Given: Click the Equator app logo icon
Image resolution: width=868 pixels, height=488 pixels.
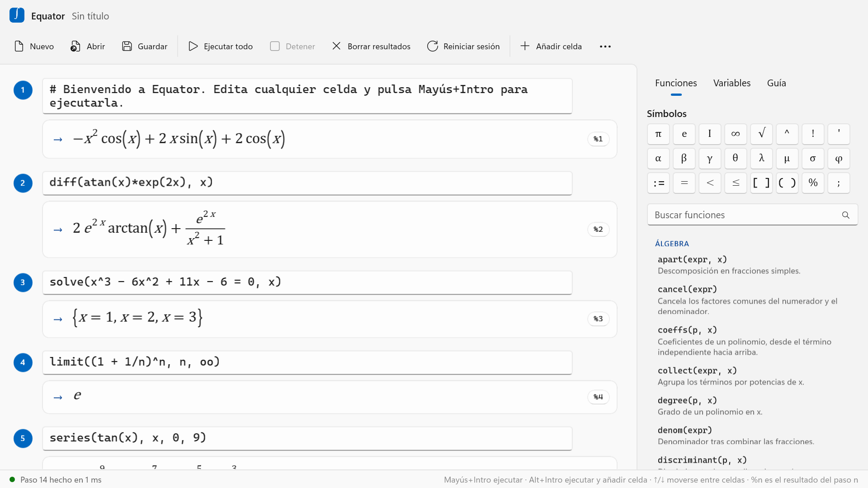Looking at the screenshot, I should [17, 15].
